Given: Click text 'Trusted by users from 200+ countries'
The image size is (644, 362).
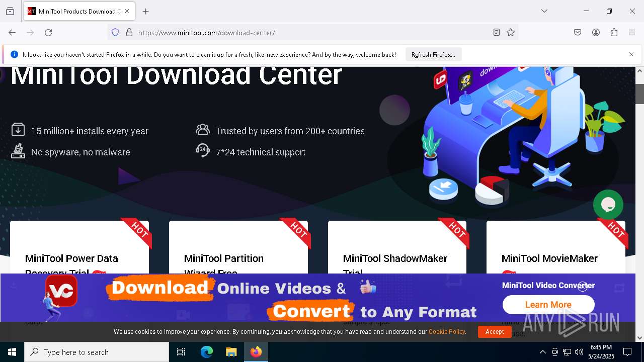Looking at the screenshot, I should (x=290, y=131).
